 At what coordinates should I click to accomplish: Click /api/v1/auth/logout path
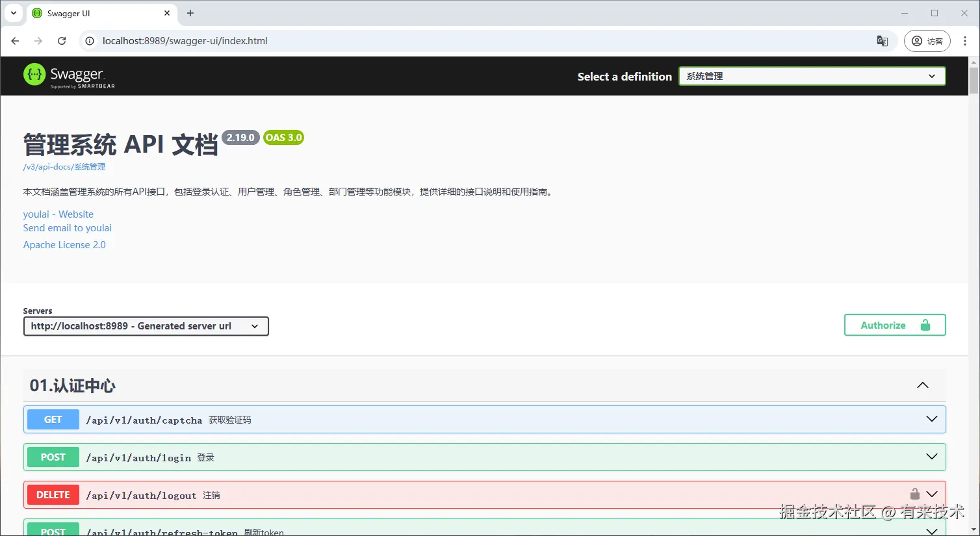click(x=141, y=496)
